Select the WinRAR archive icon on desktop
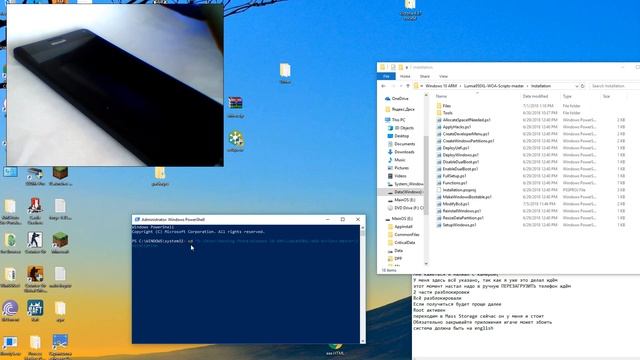This screenshot has height=360, width=640. pyautogui.click(x=236, y=103)
